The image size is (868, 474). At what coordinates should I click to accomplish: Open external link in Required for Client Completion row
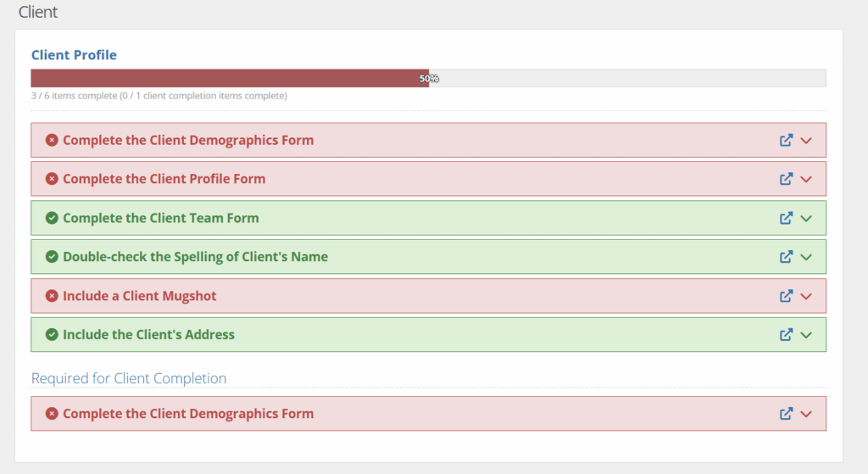pyautogui.click(x=786, y=414)
